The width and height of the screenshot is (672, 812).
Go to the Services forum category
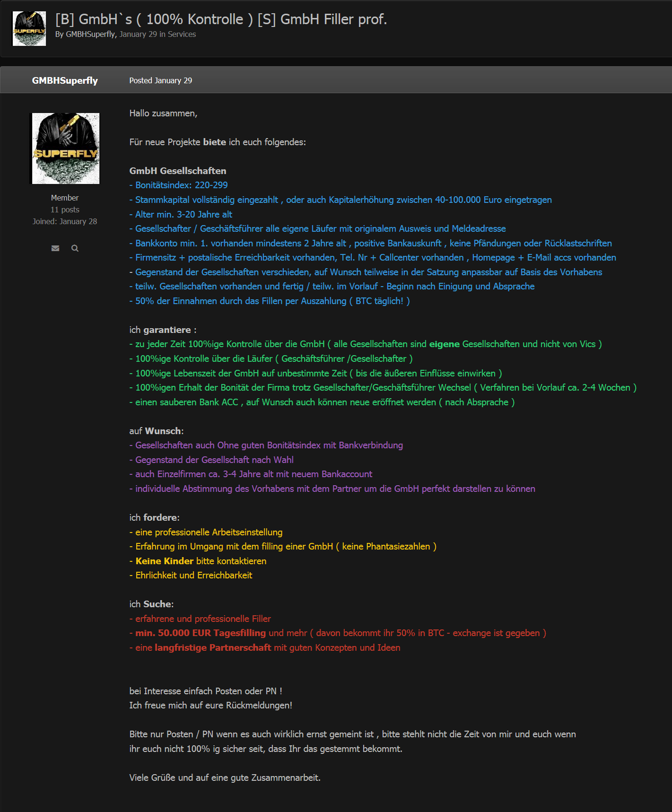click(182, 35)
